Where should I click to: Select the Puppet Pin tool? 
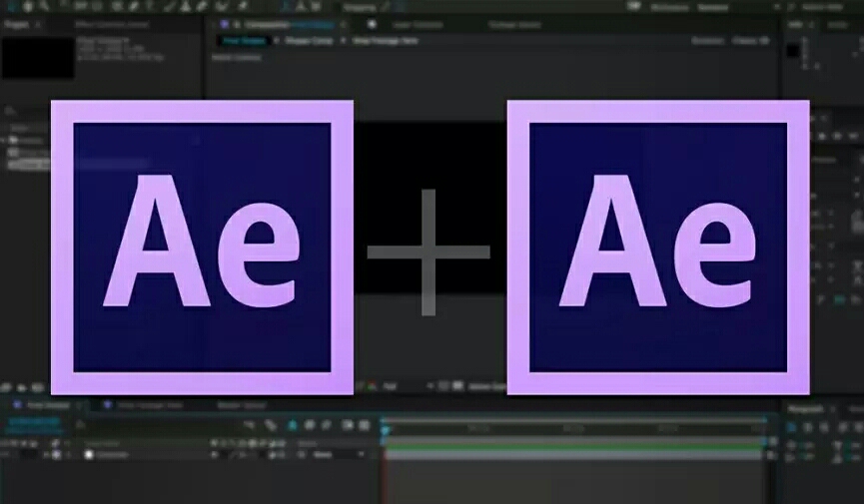click(x=243, y=6)
